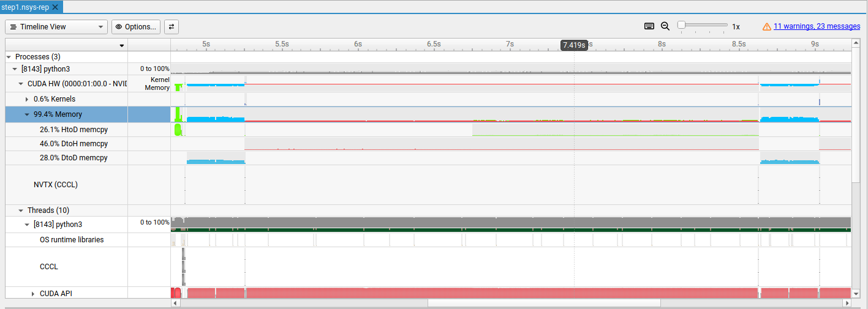The height and width of the screenshot is (309, 868).
Task: Click the menu lines icon in Timeline View
Action: click(x=13, y=27)
